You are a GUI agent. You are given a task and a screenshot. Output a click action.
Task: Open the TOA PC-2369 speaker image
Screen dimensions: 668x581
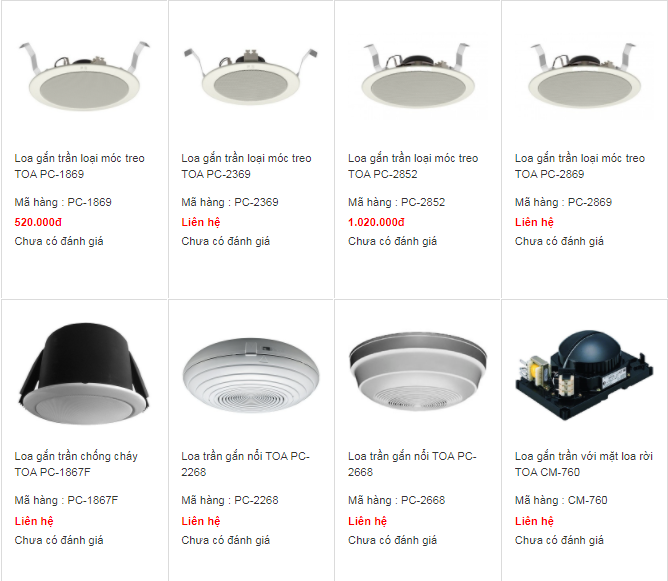(250, 75)
